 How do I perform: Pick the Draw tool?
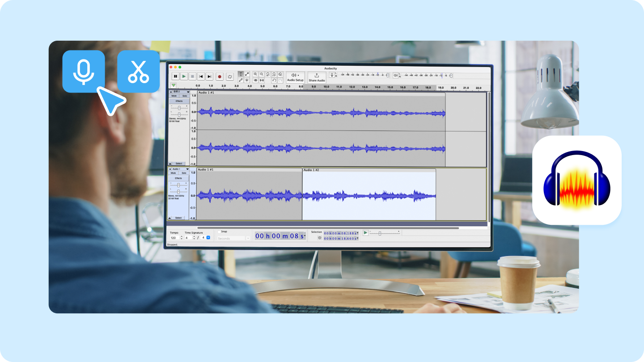[x=241, y=80]
